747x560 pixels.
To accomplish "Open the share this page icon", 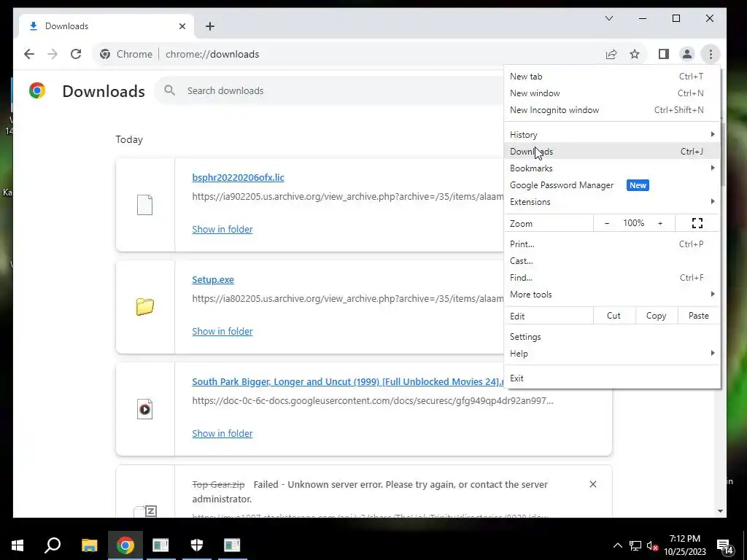I will pyautogui.click(x=611, y=54).
